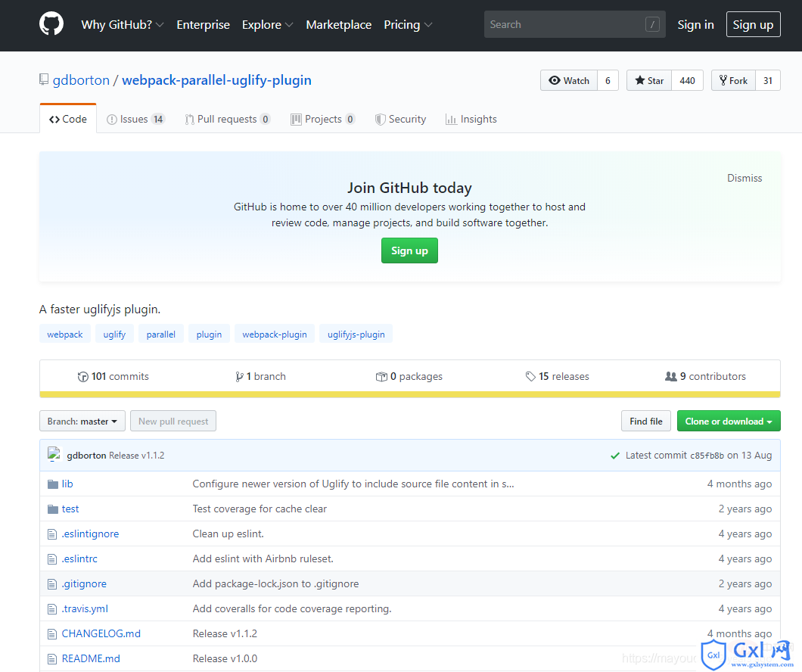
Task: Click the .eslintrc file icon
Action: tap(52, 559)
